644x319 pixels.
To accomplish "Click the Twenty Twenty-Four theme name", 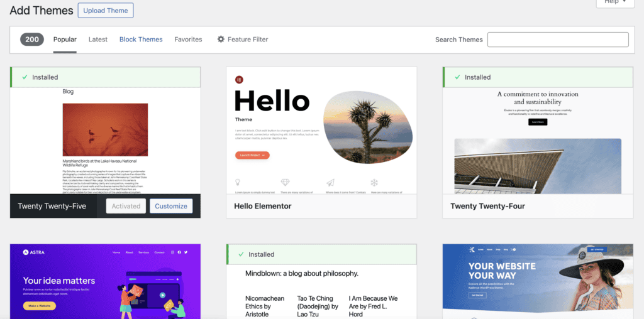I will [487, 206].
